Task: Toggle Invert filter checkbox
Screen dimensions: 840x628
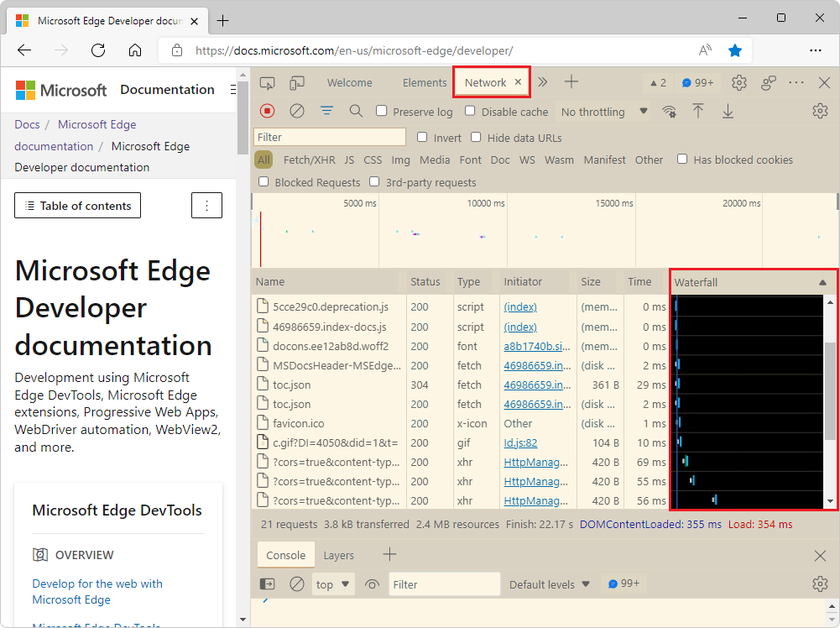Action: point(422,137)
